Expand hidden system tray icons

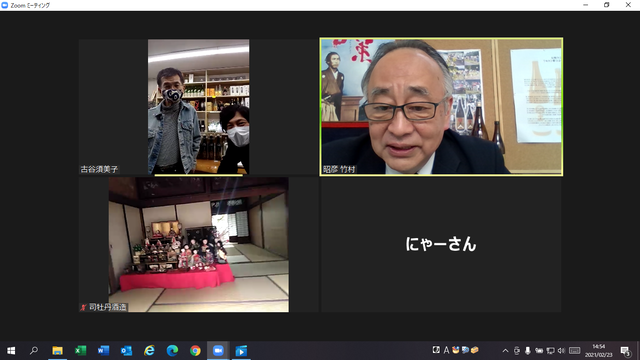(x=505, y=351)
